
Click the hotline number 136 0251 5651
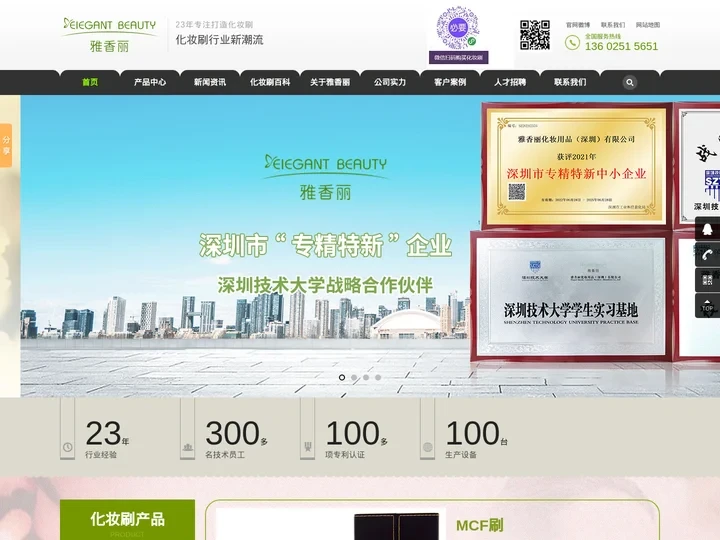(621, 46)
